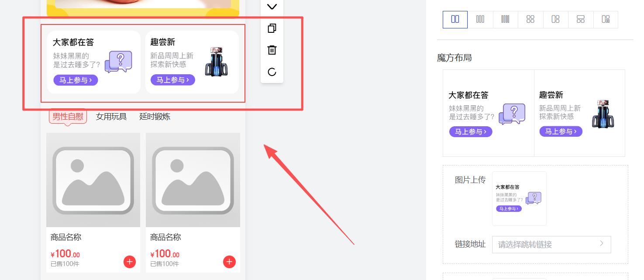Select the 趣尝新 cell in 魔方布局
This screenshot has width=644, height=280.
pyautogui.click(x=580, y=113)
